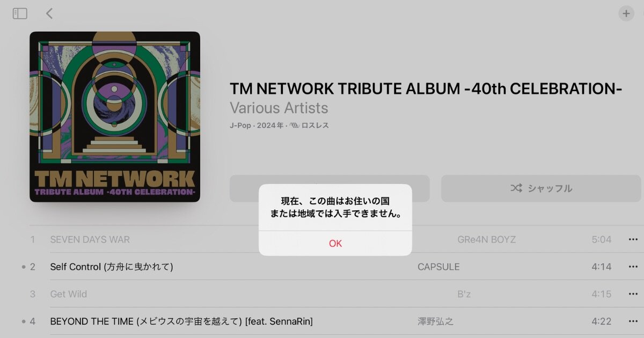The width and height of the screenshot is (644, 338).
Task: Go back with the chevron arrow
Action: point(49,13)
